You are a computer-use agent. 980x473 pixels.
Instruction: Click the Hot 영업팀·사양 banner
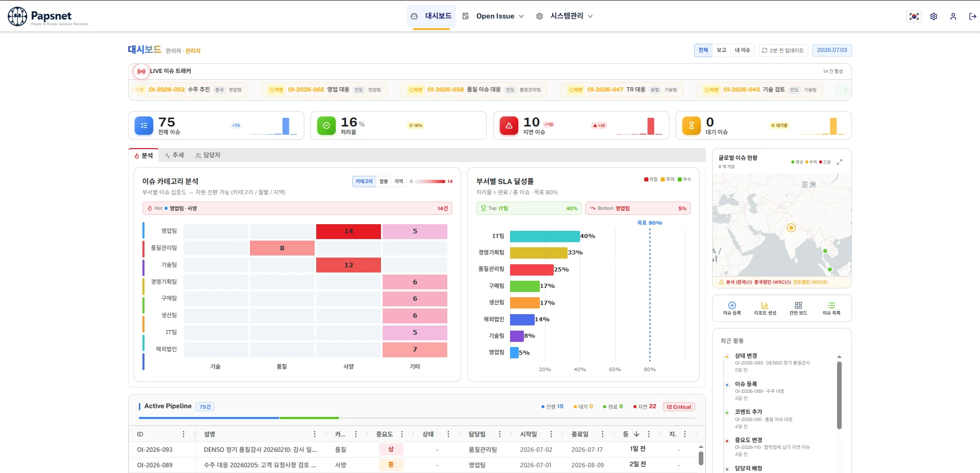pyautogui.click(x=297, y=208)
